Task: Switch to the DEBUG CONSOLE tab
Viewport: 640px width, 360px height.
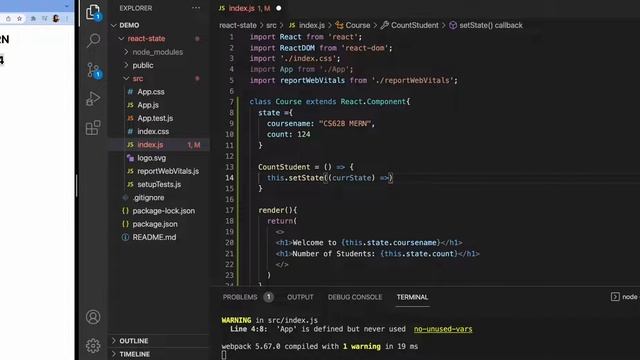Action: pyautogui.click(x=355, y=297)
